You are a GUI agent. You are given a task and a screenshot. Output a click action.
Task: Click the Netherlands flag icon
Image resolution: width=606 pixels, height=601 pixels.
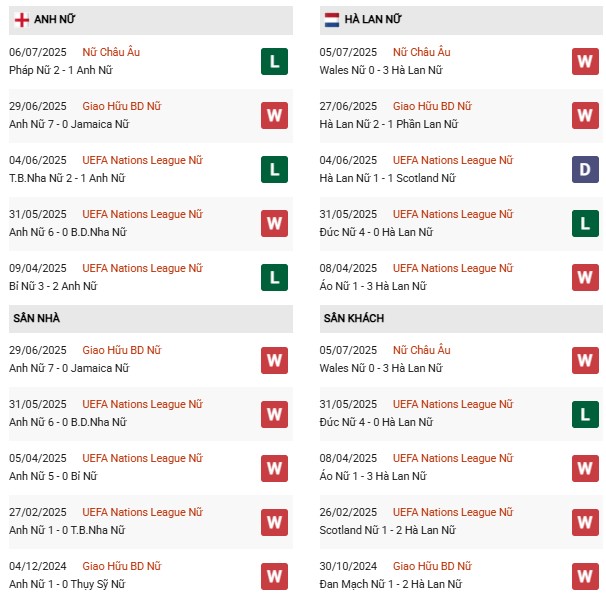pyautogui.click(x=332, y=20)
